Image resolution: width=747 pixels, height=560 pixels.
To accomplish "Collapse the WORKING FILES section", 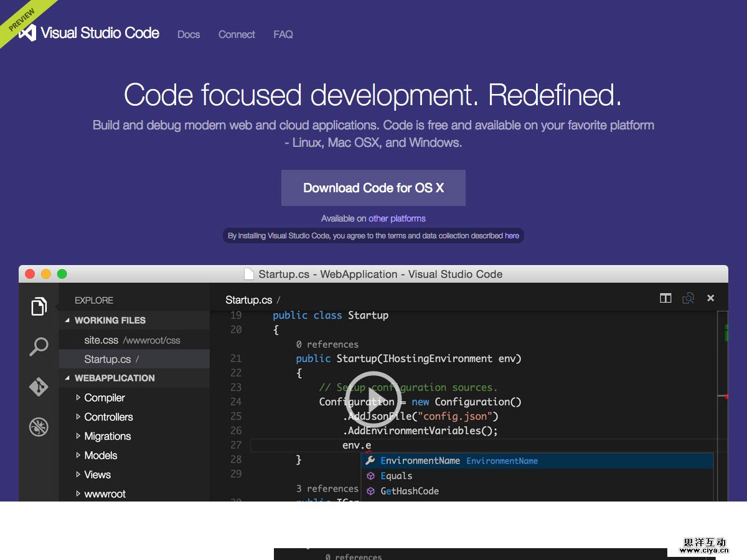I will click(68, 320).
